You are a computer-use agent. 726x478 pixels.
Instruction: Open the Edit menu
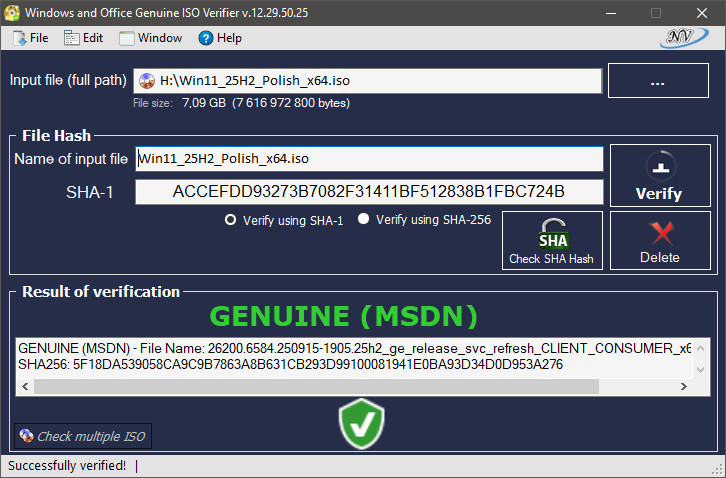point(84,38)
